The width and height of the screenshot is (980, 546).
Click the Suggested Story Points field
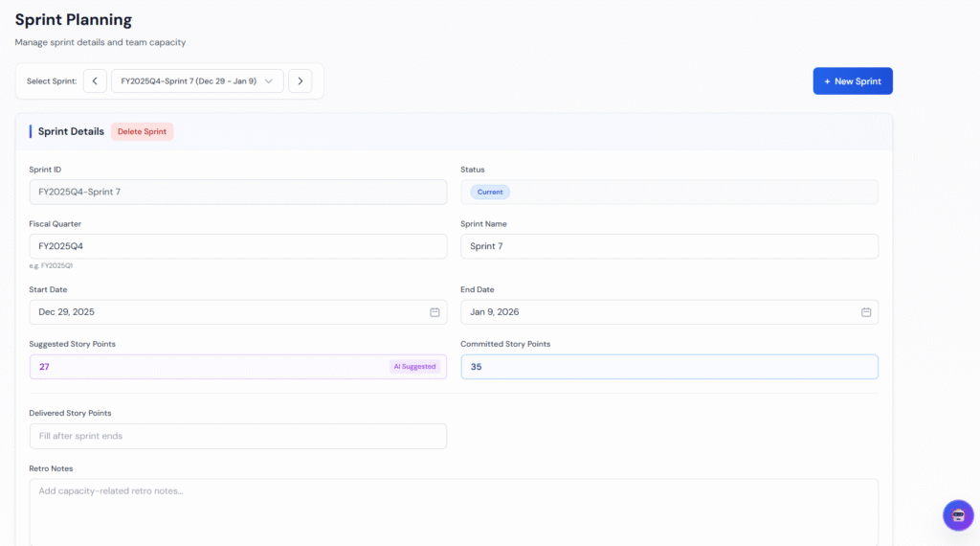(x=238, y=367)
